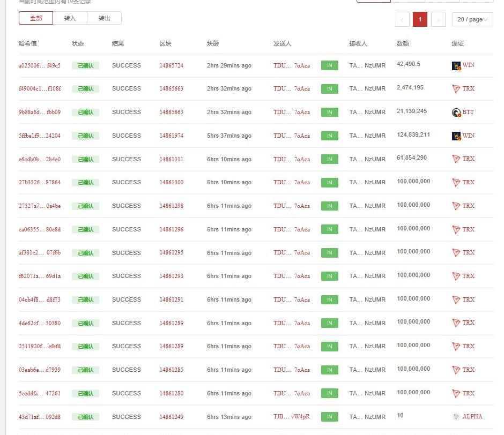This screenshot has height=435, width=504.
Task: Click the WIN icon for amount 124,839,211
Action: coord(456,136)
